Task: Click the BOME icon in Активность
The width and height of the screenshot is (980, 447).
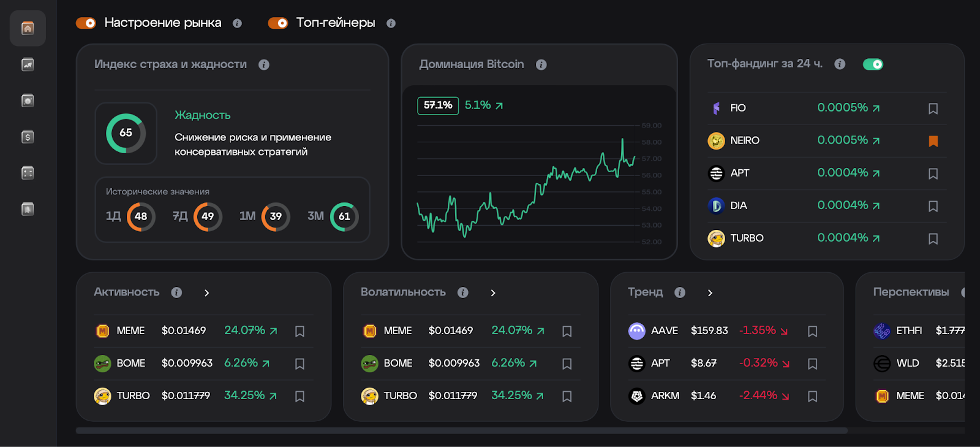Action: click(102, 364)
